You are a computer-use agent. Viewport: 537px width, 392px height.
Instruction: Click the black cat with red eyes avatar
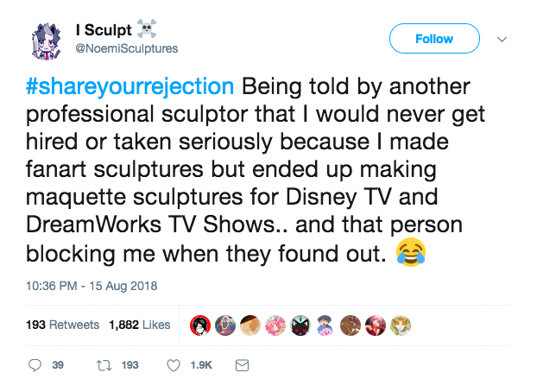click(300, 325)
